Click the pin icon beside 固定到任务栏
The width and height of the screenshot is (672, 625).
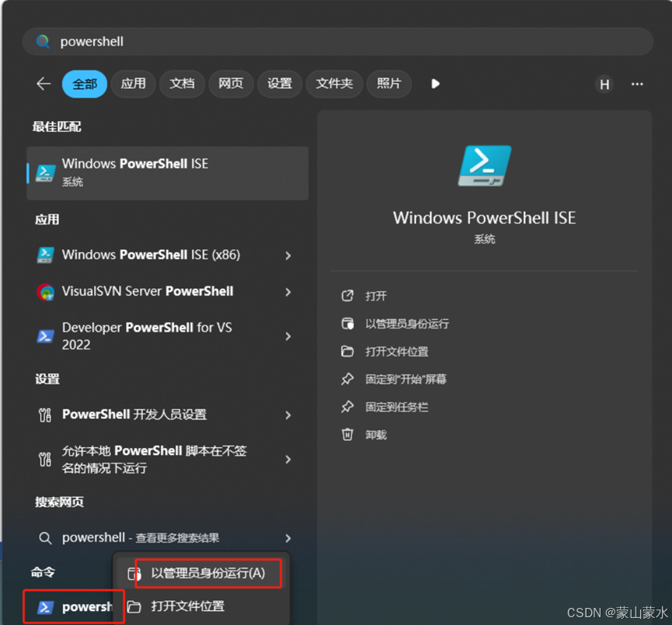pos(347,407)
